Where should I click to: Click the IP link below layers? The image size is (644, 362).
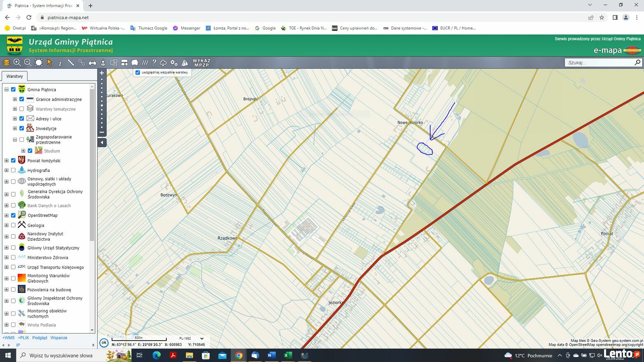tap(18, 345)
